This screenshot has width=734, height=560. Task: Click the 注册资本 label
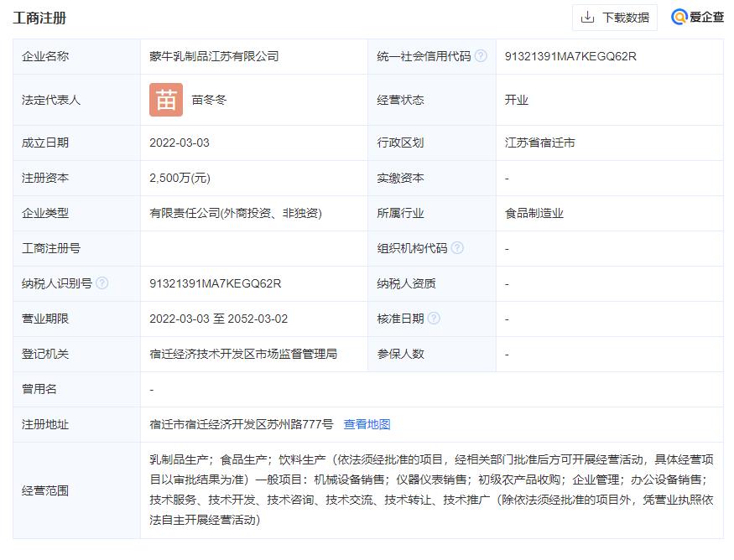[45, 178]
